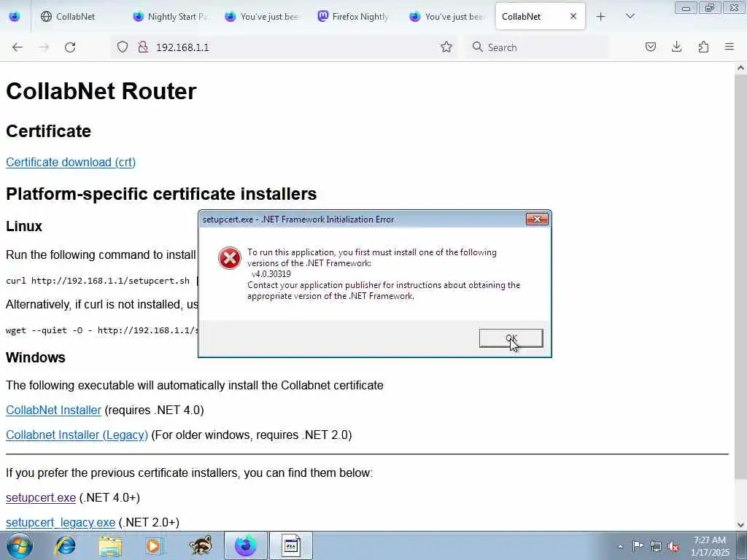747x560 pixels.
Task: Open the tracking protection shield icon
Action: pyautogui.click(x=123, y=47)
